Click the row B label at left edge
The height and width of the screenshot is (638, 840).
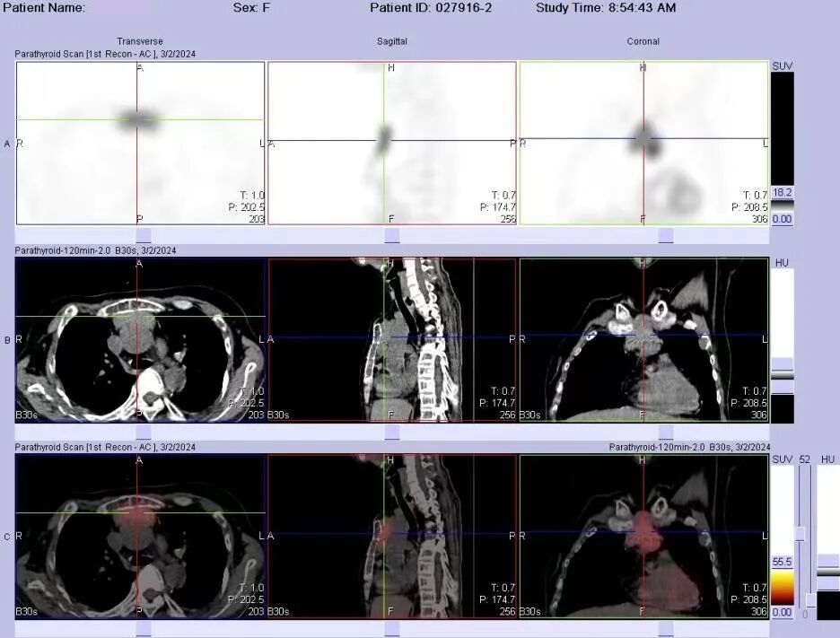tap(7, 340)
